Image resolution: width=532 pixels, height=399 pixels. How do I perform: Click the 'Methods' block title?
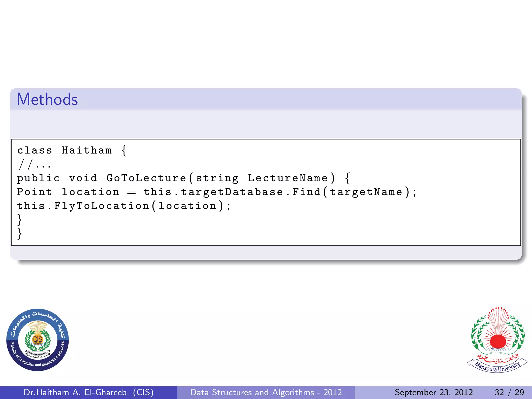(x=47, y=99)
